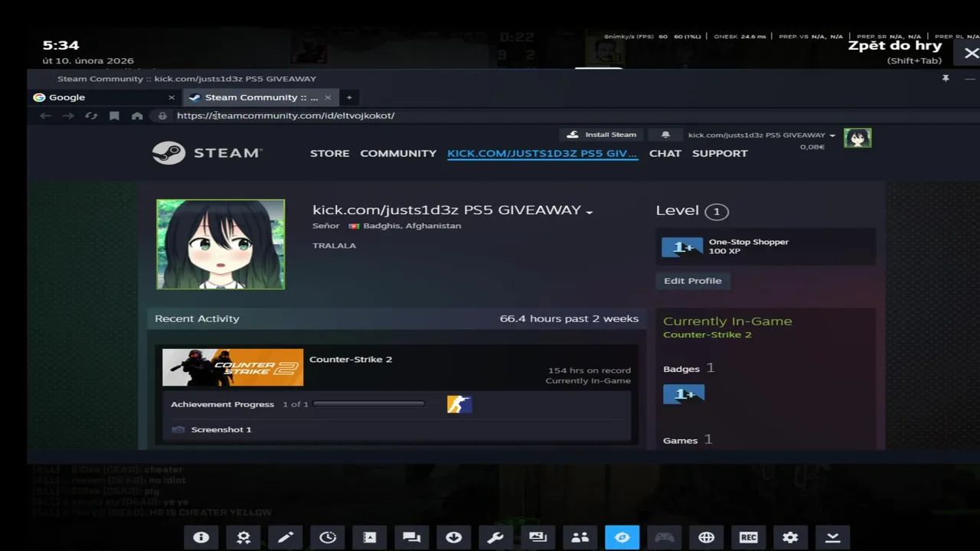Open a new browser tab with plus
The height and width of the screenshot is (551, 980).
pyautogui.click(x=349, y=97)
